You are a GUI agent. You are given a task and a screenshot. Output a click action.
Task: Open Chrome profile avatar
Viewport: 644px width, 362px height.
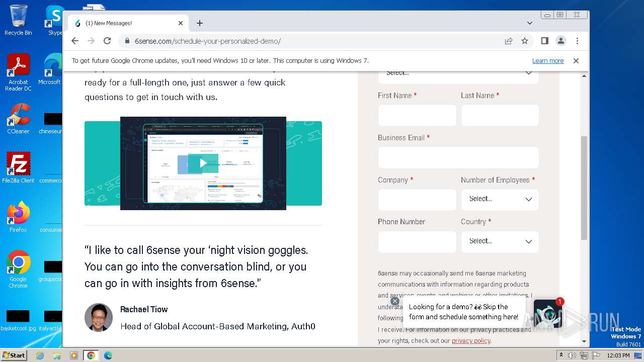[560, 41]
